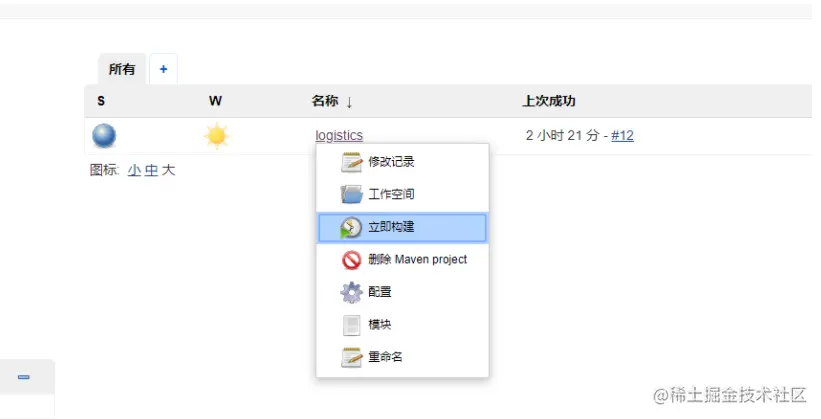The width and height of the screenshot is (821, 419).
Task: Click the gear icon beside 配置
Action: tap(351, 292)
